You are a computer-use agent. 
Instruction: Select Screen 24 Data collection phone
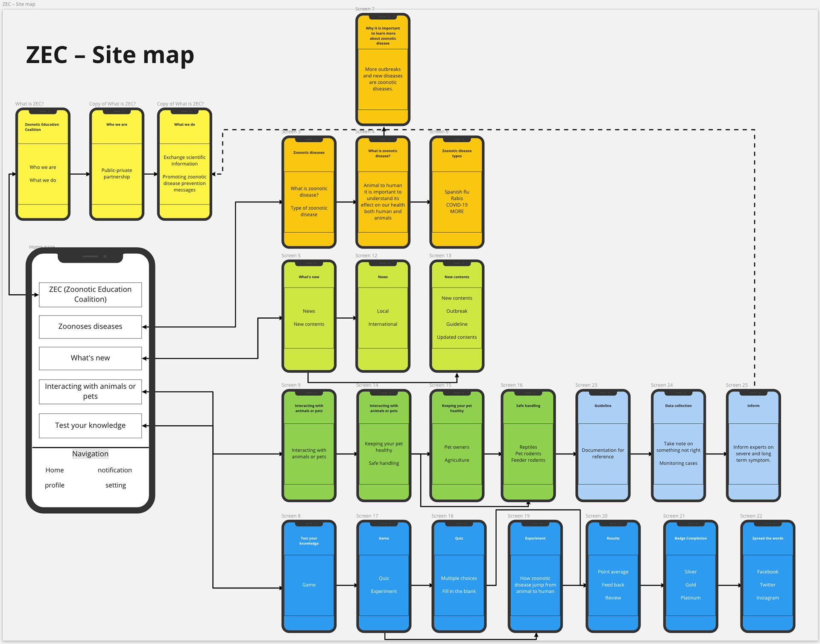click(678, 445)
